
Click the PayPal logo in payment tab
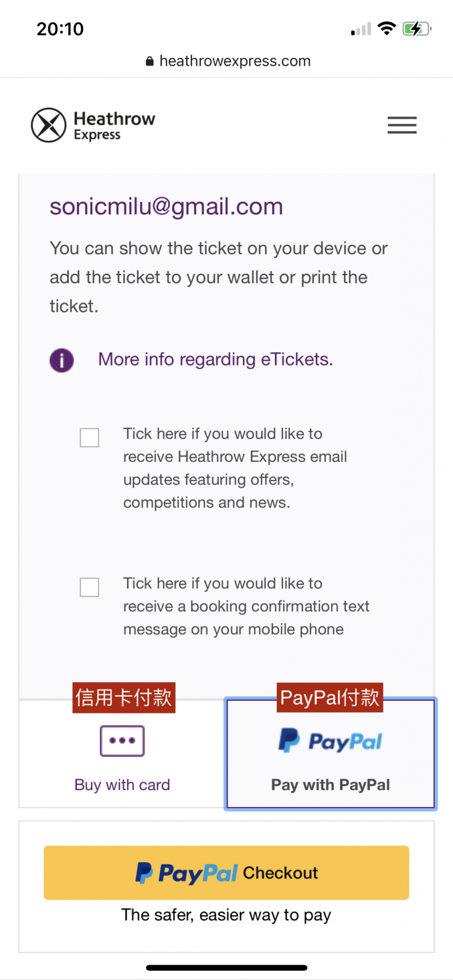tap(330, 741)
